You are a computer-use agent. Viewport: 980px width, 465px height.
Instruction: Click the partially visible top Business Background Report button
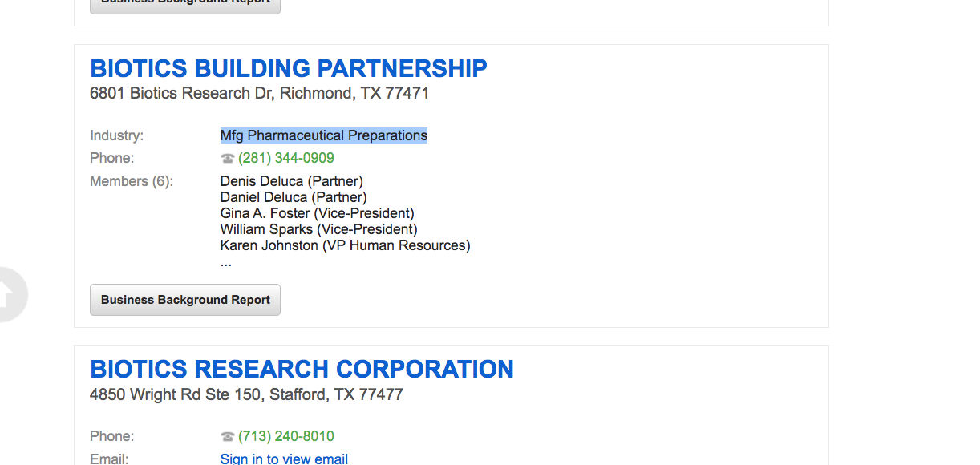point(185,5)
